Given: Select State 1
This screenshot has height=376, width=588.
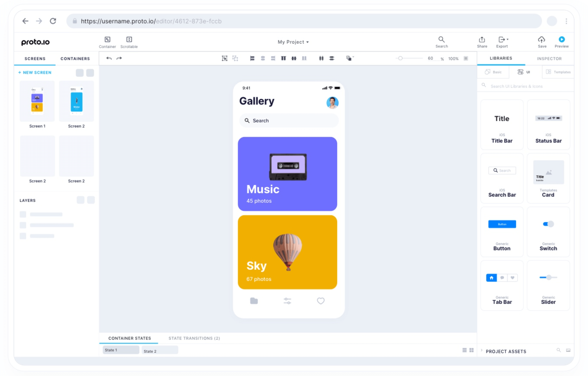Looking at the screenshot, I should 121,350.
